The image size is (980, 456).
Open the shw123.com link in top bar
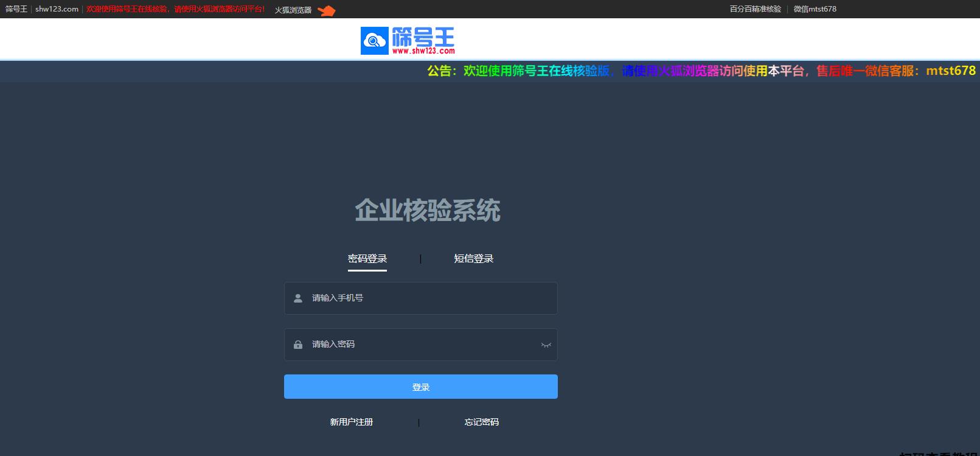(x=57, y=9)
